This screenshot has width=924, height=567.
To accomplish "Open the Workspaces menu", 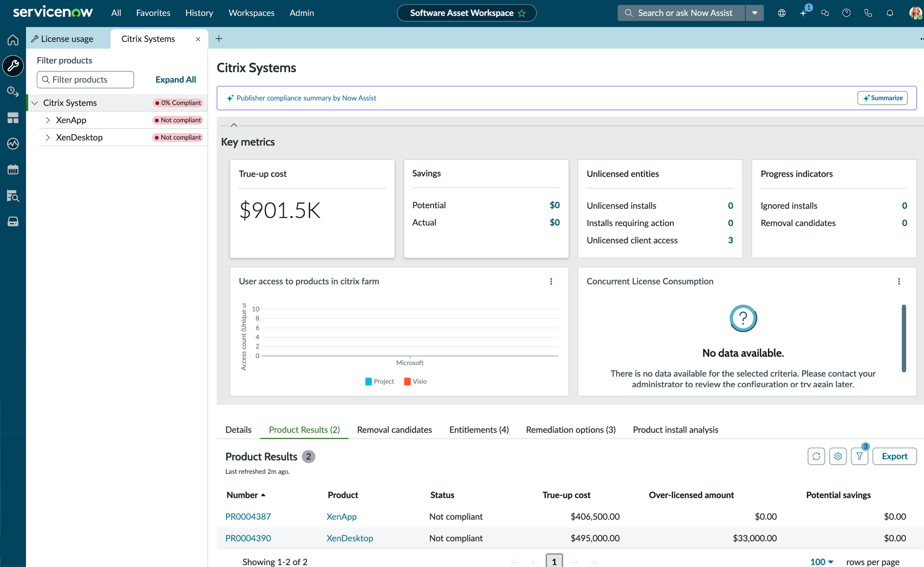I will (251, 13).
